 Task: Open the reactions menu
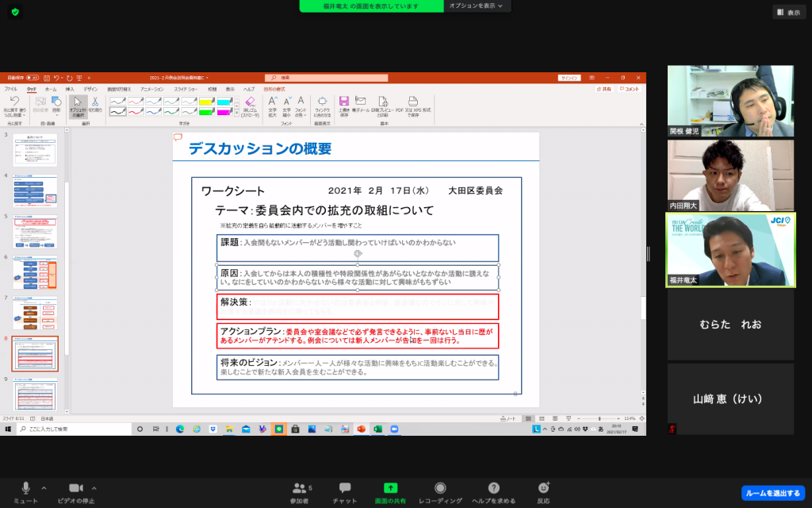point(543,488)
